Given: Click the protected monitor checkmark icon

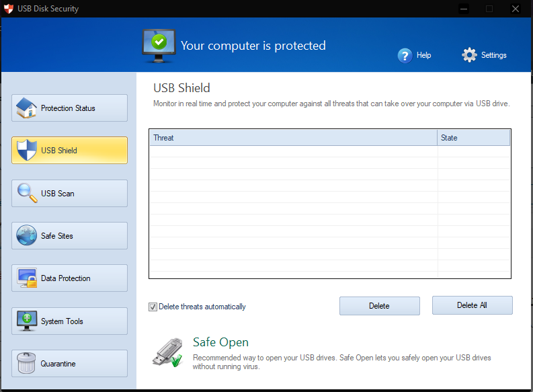Looking at the screenshot, I should pos(159,46).
